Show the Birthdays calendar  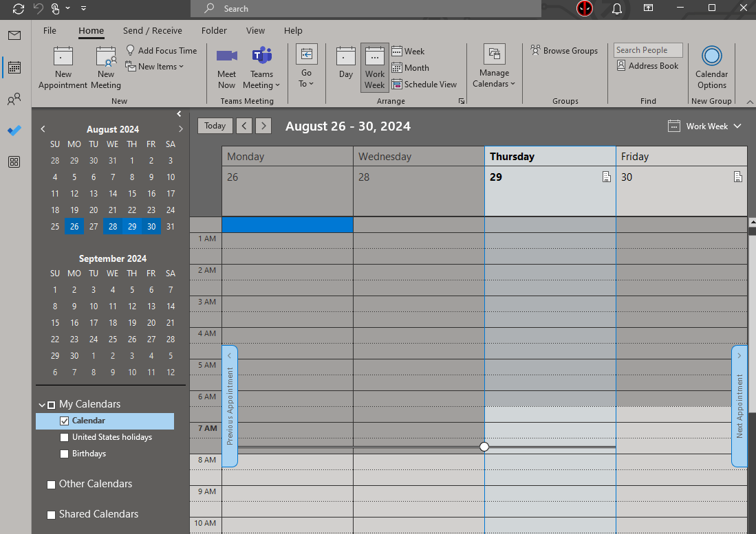[x=64, y=454]
